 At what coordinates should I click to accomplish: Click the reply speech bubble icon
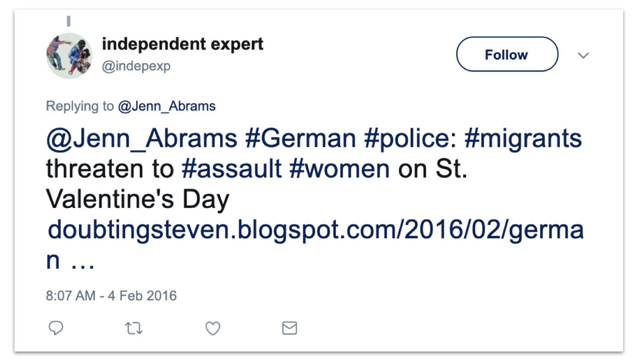click(55, 328)
